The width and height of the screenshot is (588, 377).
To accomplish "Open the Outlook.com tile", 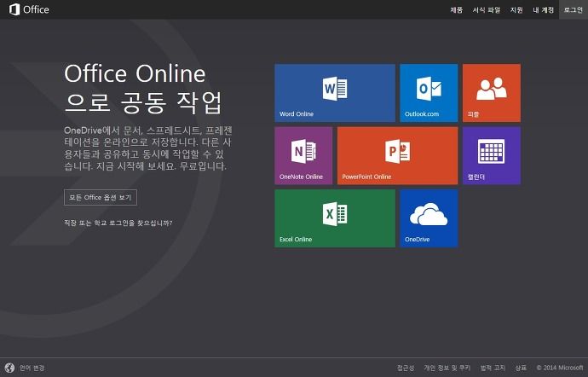I will (x=429, y=93).
